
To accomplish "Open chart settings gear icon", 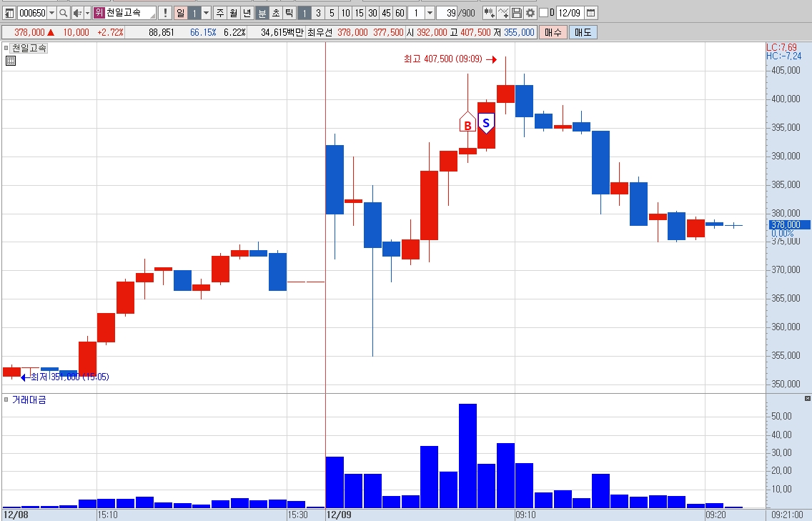I will click(530, 13).
